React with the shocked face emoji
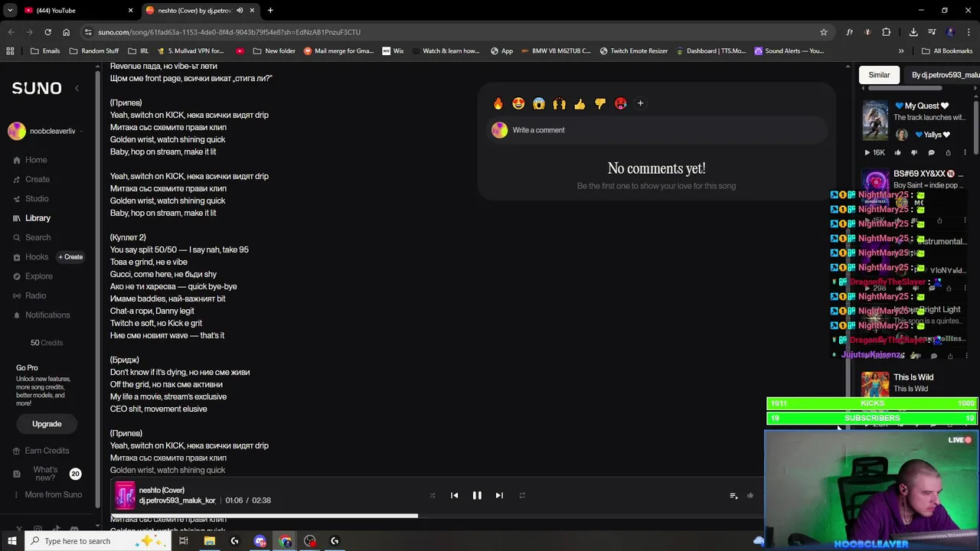The image size is (980, 551). coord(539,103)
